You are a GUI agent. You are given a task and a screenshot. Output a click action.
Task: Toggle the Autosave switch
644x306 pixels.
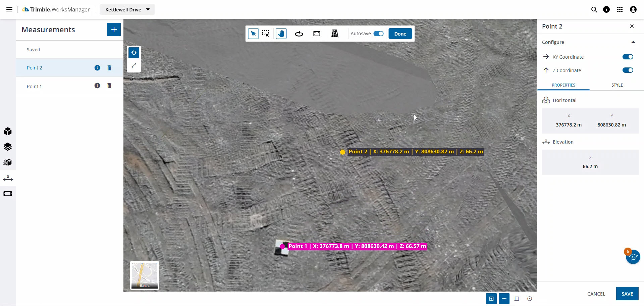point(378,34)
